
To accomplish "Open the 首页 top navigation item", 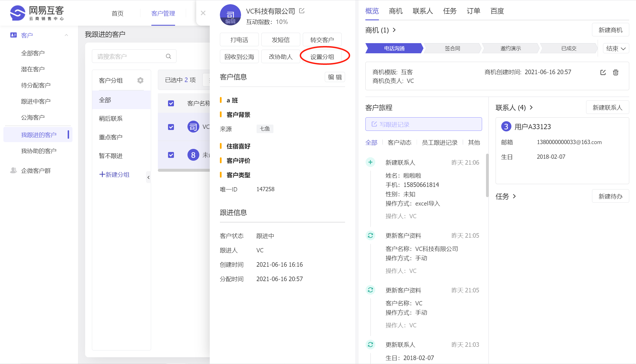I will click(117, 13).
